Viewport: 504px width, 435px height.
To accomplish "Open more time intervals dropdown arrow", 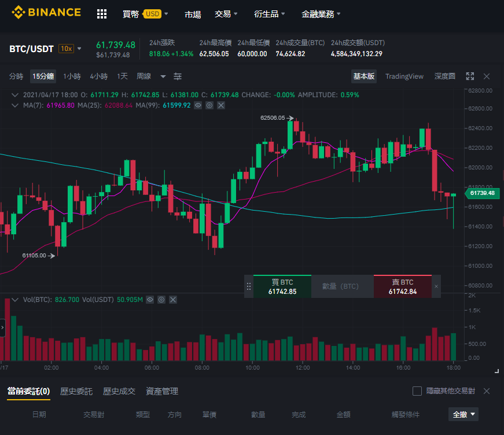I will (163, 76).
